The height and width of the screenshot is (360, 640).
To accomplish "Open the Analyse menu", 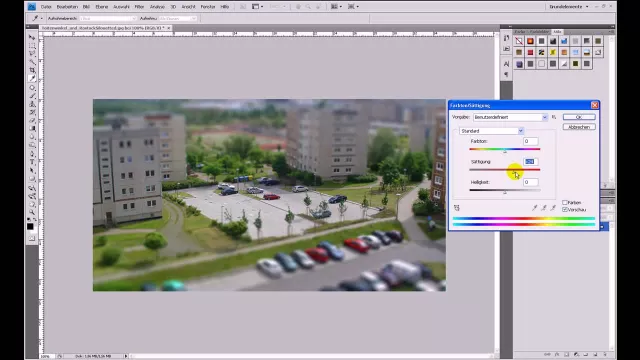I will point(157,7).
